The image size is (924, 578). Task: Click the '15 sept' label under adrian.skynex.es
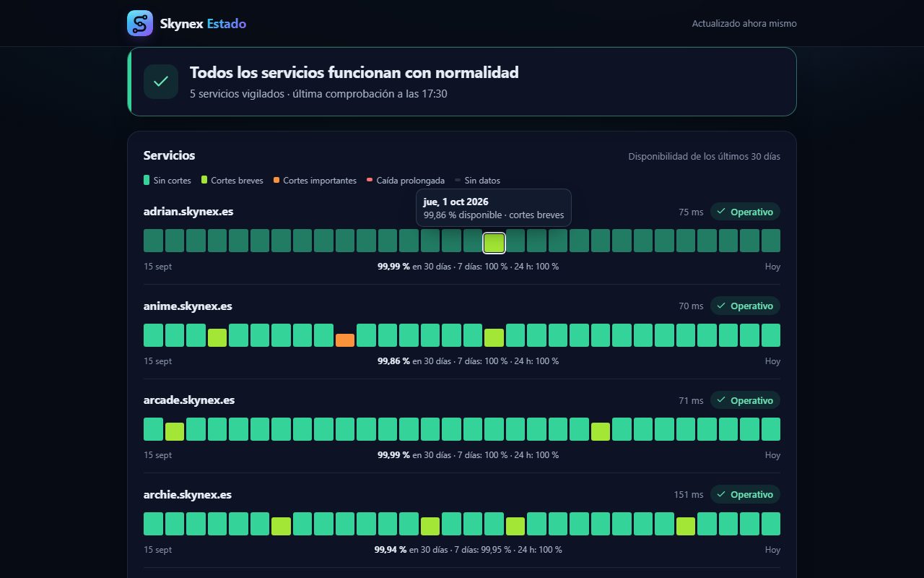[157, 267]
